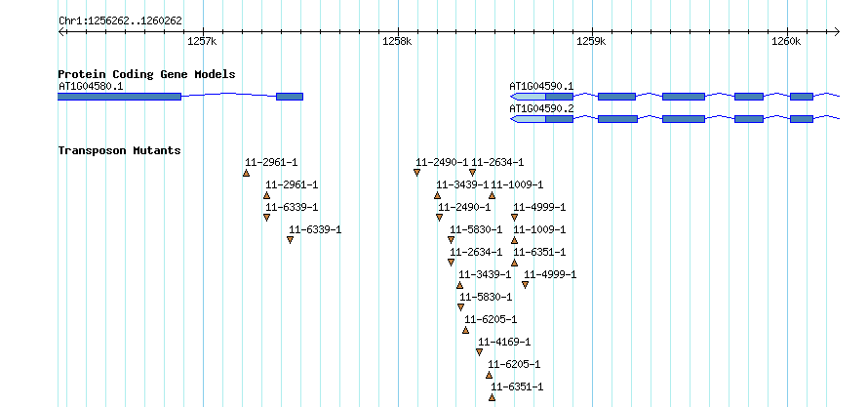Screen dimensions: 868x407
Task: Pick the upper 11-1009-1 insertion triangle
Action: click(493, 195)
